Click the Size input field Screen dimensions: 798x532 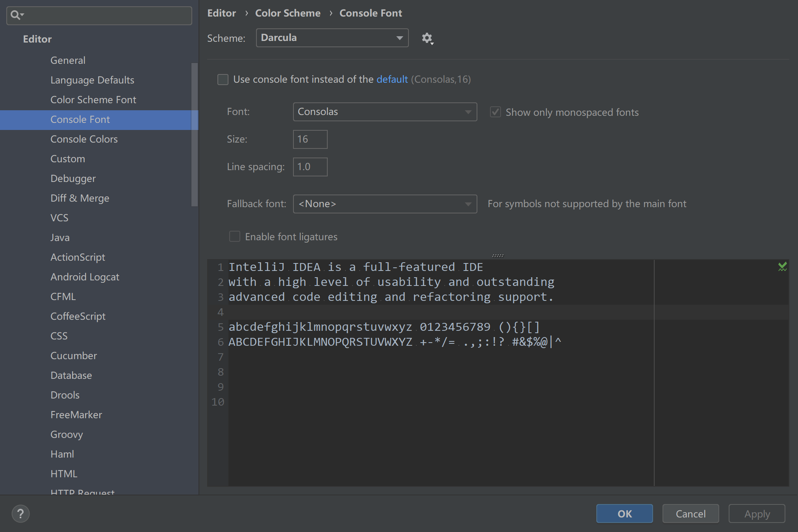[x=310, y=139]
